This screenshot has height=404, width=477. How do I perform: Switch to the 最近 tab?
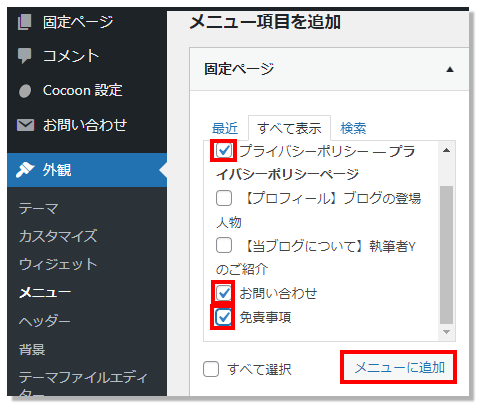point(225,128)
